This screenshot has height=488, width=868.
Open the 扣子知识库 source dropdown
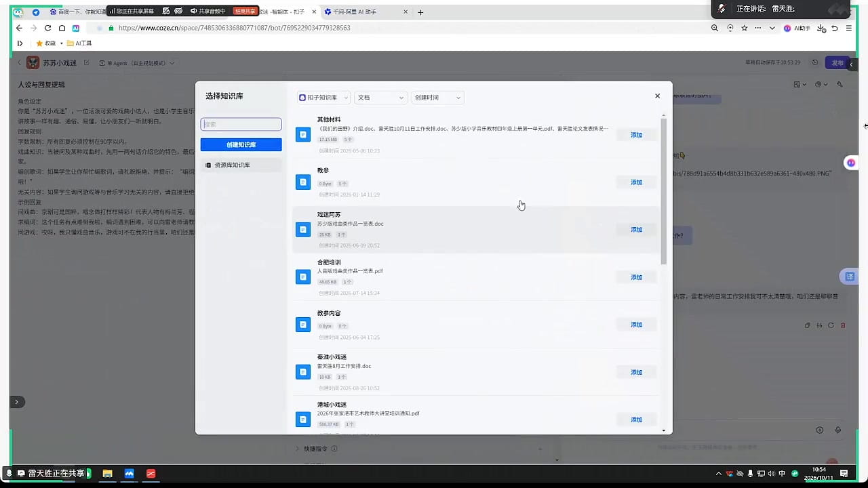(324, 98)
